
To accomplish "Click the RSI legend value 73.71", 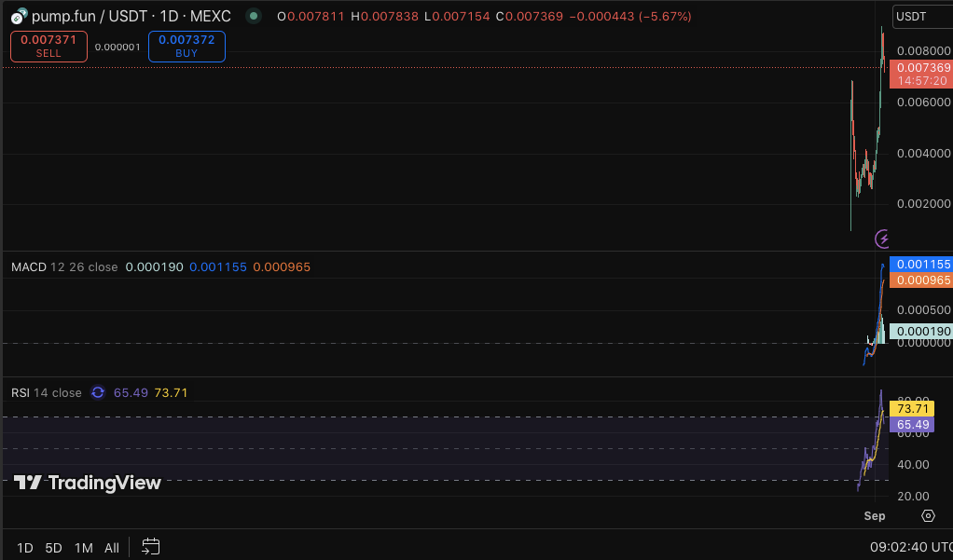I will click(171, 392).
